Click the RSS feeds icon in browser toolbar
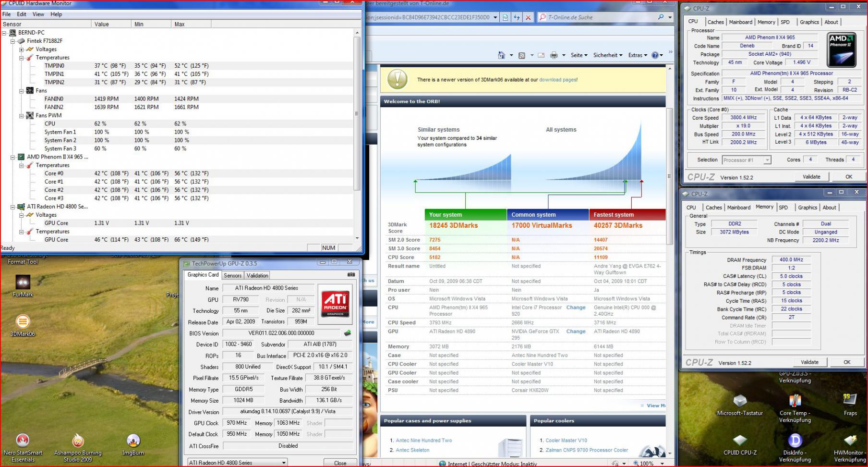The image size is (868, 467). [522, 55]
